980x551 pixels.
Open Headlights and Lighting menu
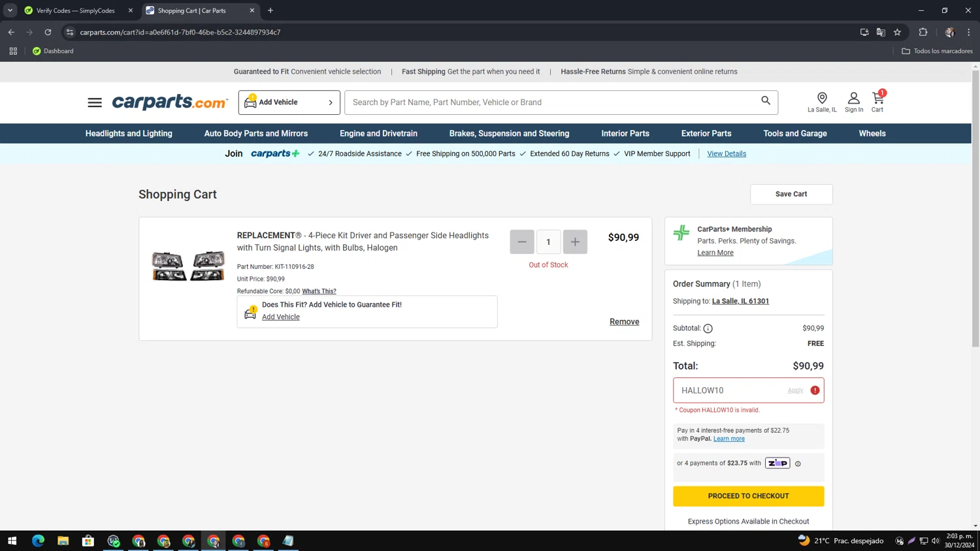[x=129, y=133]
